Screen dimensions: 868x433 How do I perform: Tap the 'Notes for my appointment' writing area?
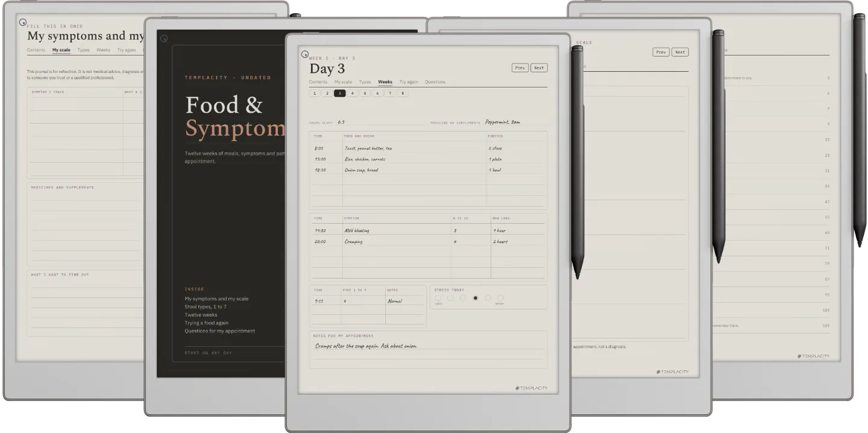429,350
